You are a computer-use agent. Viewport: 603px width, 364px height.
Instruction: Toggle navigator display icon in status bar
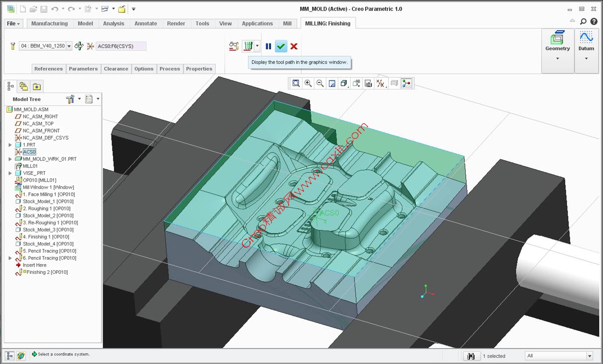[9, 356]
